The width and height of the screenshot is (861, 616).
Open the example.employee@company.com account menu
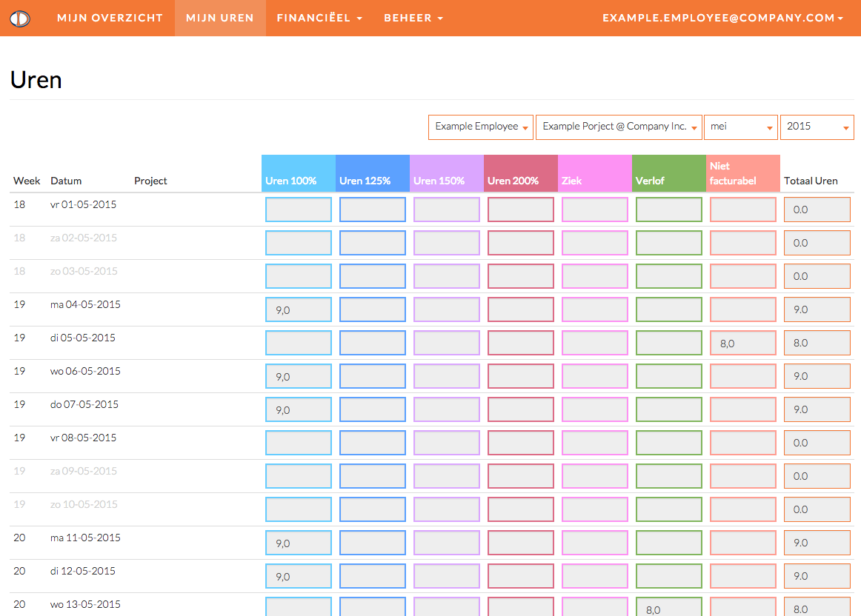[x=722, y=18]
